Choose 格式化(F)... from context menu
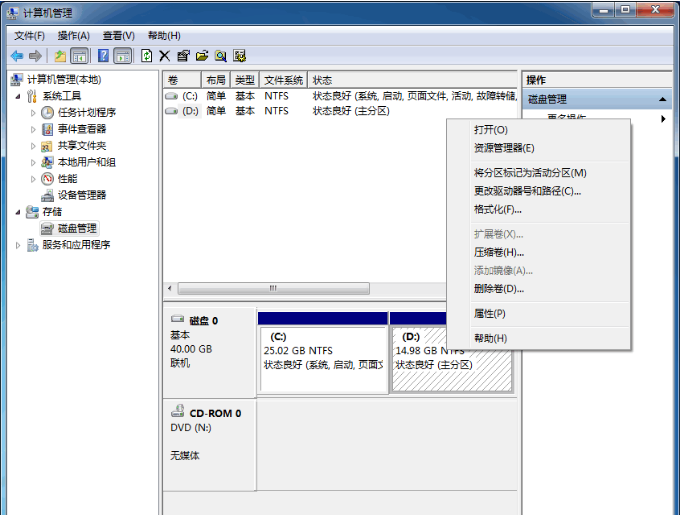The height and width of the screenshot is (515, 680). click(x=497, y=210)
